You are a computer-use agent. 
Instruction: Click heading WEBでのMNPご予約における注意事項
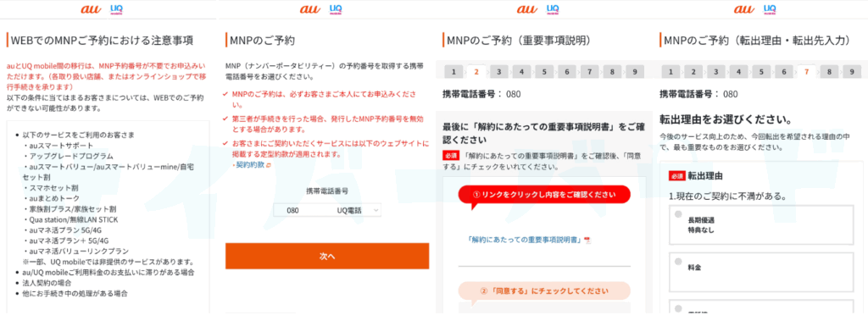pyautogui.click(x=102, y=40)
